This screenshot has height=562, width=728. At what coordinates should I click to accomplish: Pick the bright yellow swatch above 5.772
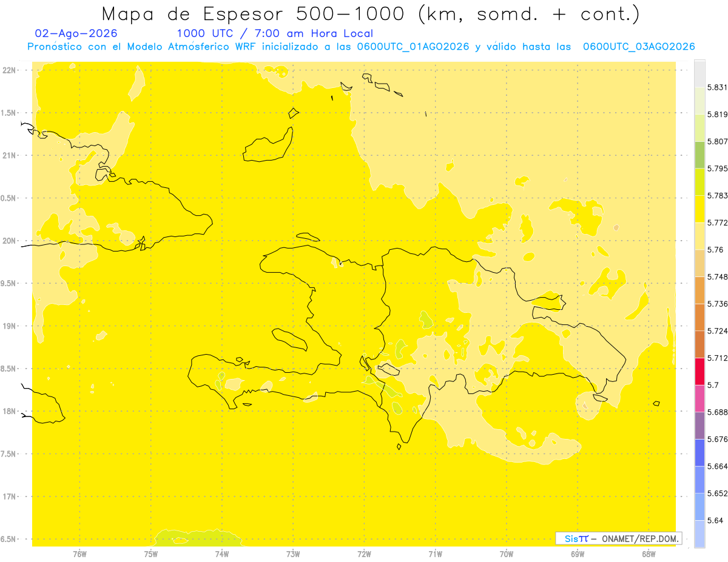(699, 209)
